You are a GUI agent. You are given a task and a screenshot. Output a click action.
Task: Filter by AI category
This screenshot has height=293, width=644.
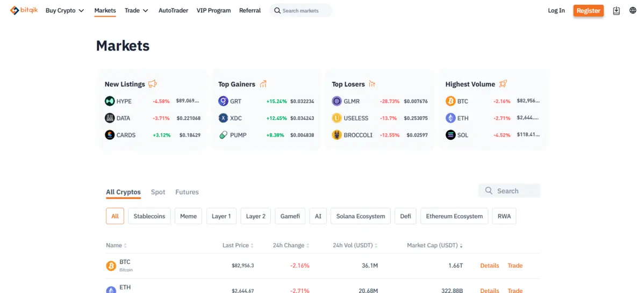[x=318, y=216]
